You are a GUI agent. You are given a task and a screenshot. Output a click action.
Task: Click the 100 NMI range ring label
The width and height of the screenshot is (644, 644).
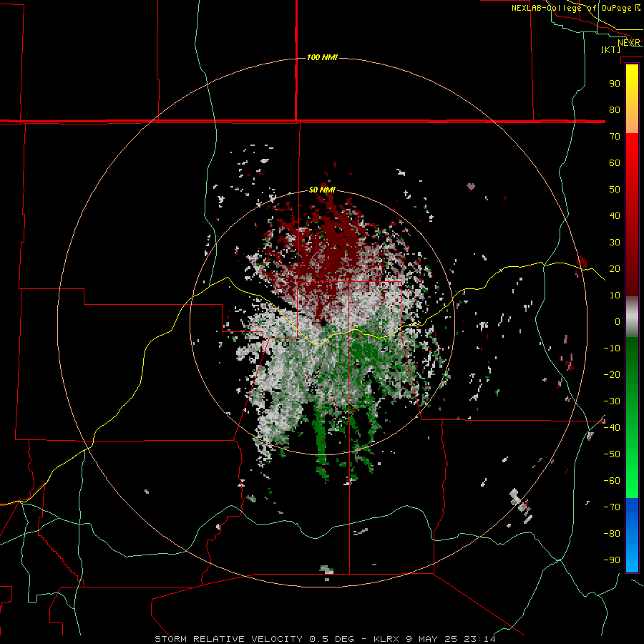pyautogui.click(x=322, y=57)
